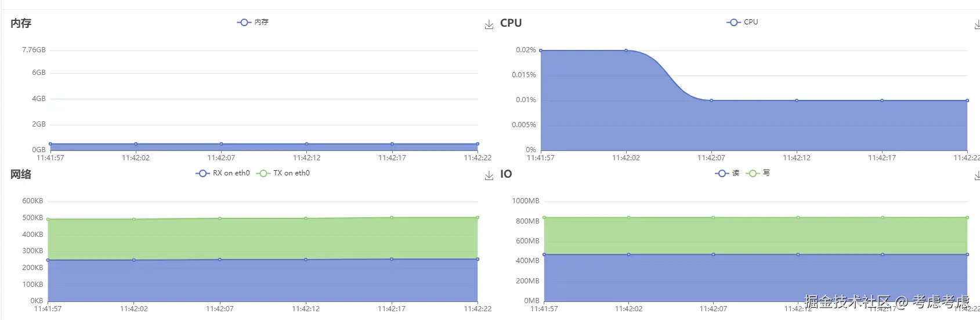Toggle the 读 (read) legend series
980x320 pixels.
pyautogui.click(x=728, y=173)
